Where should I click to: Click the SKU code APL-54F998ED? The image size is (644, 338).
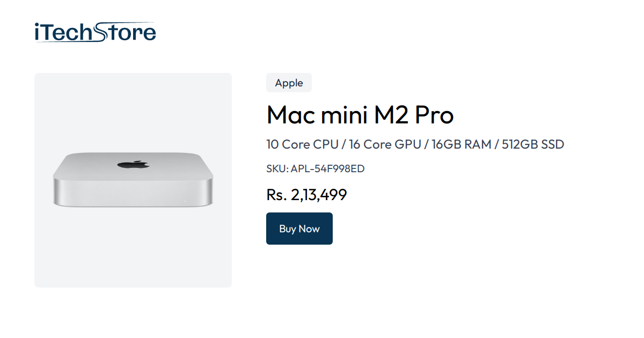coord(327,168)
